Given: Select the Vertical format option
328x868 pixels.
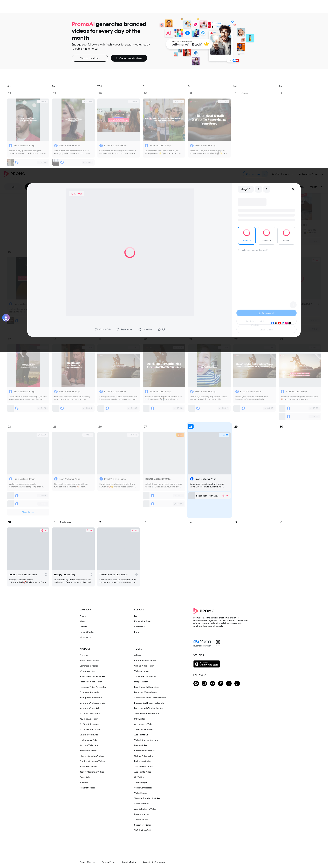Looking at the screenshot, I should pyautogui.click(x=266, y=236).
